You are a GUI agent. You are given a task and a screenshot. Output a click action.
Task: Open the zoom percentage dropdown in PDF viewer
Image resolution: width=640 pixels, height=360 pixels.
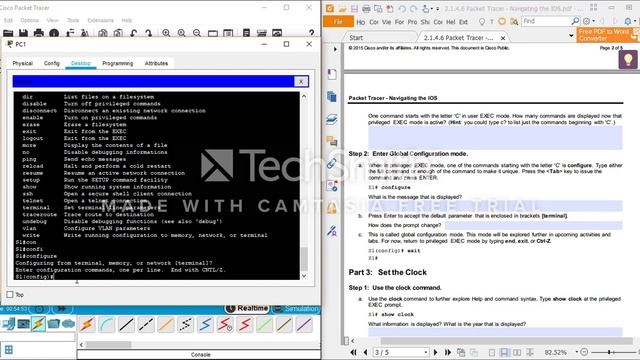pos(577,352)
